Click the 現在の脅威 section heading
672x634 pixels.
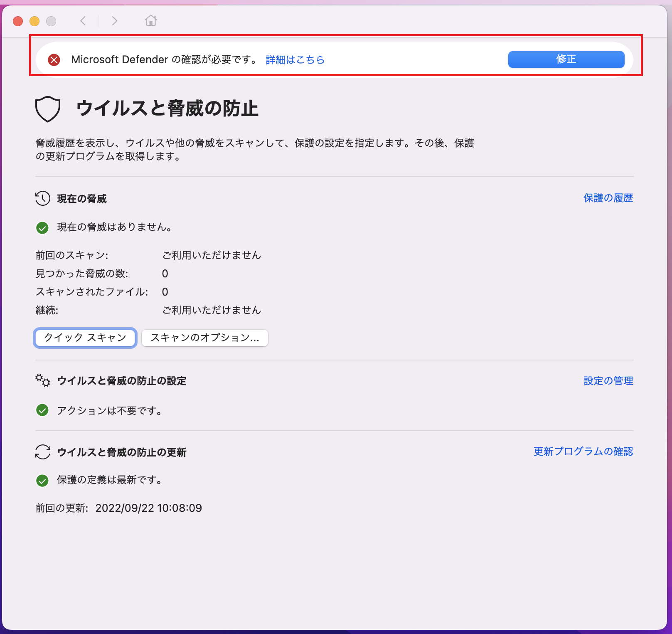(82, 199)
